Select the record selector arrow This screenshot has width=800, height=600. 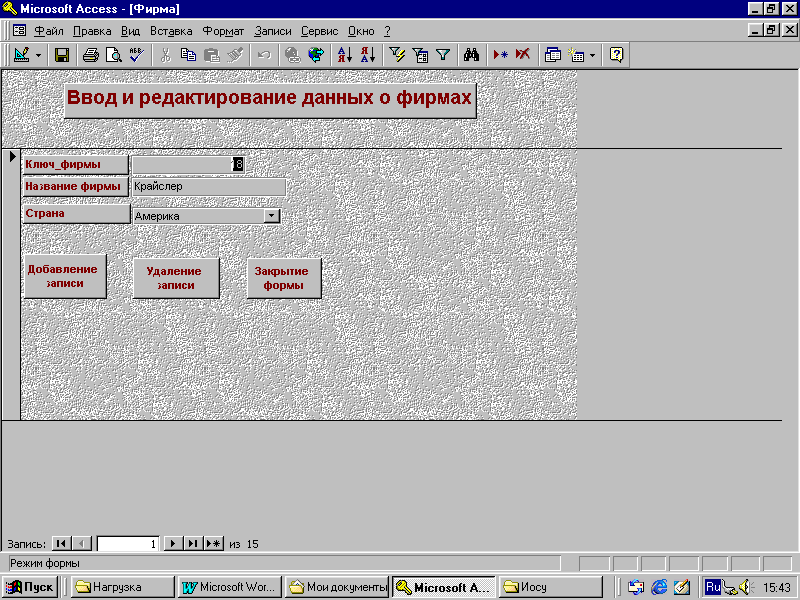[x=12, y=157]
